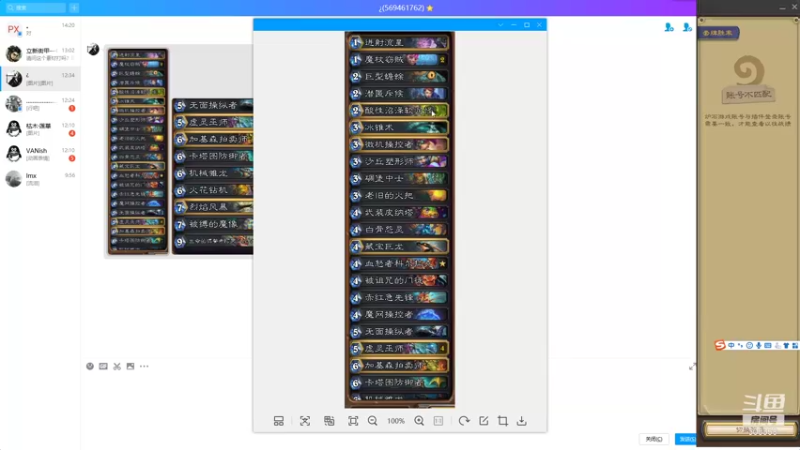Open the penguin avatar chat timestamped 12:10 above VANish

click(x=40, y=129)
